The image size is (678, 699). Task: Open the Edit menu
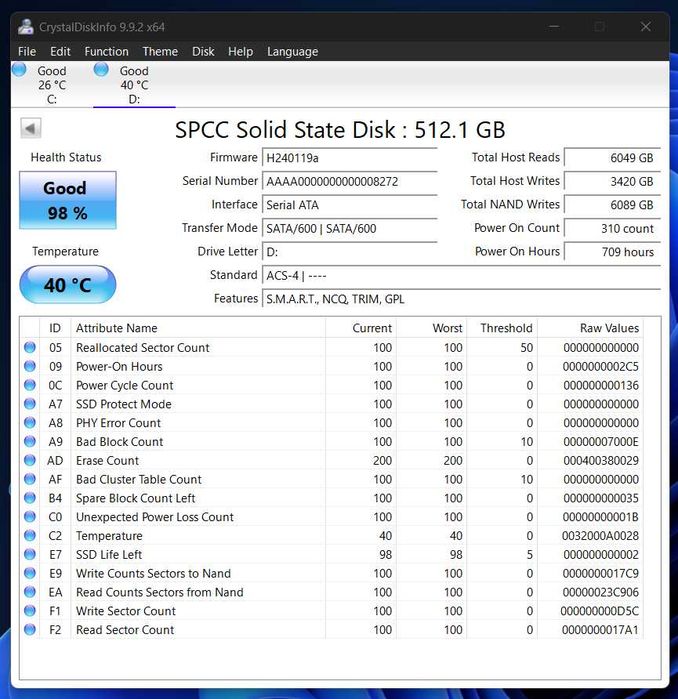pyautogui.click(x=60, y=52)
